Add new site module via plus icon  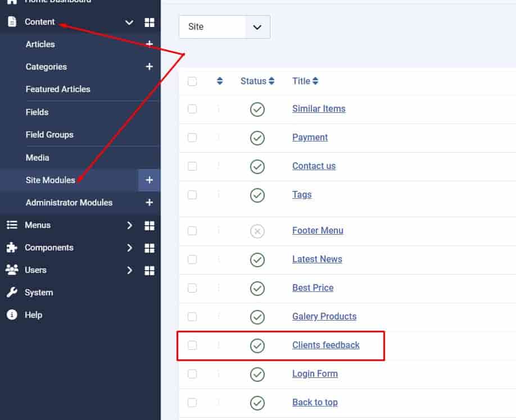[149, 180]
